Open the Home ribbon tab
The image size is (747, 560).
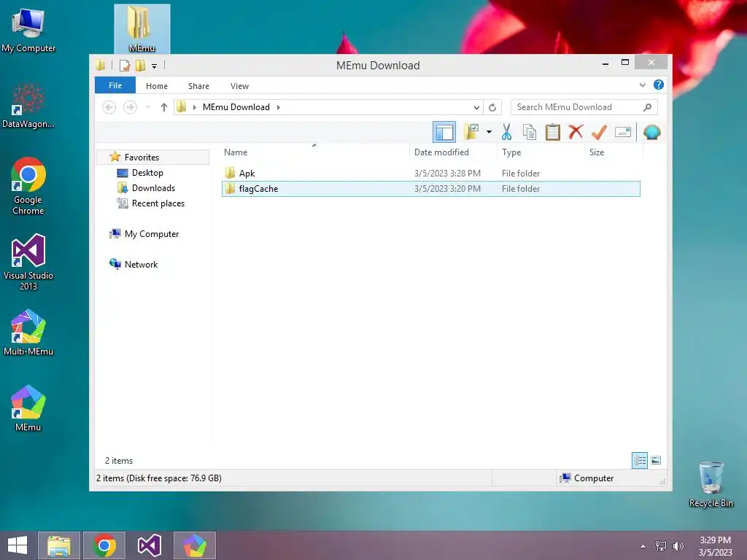(x=157, y=86)
